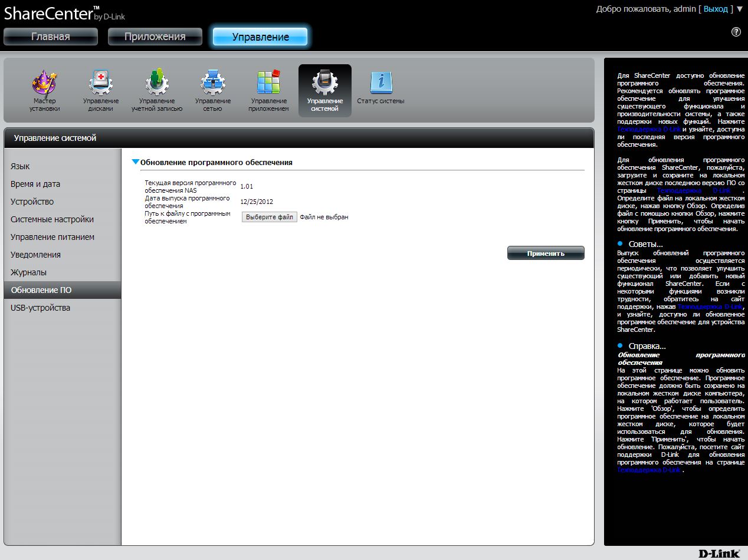Image resolution: width=748 pixels, height=560 pixels.
Task: Click the D-Link logo in the footer
Action: [719, 554]
